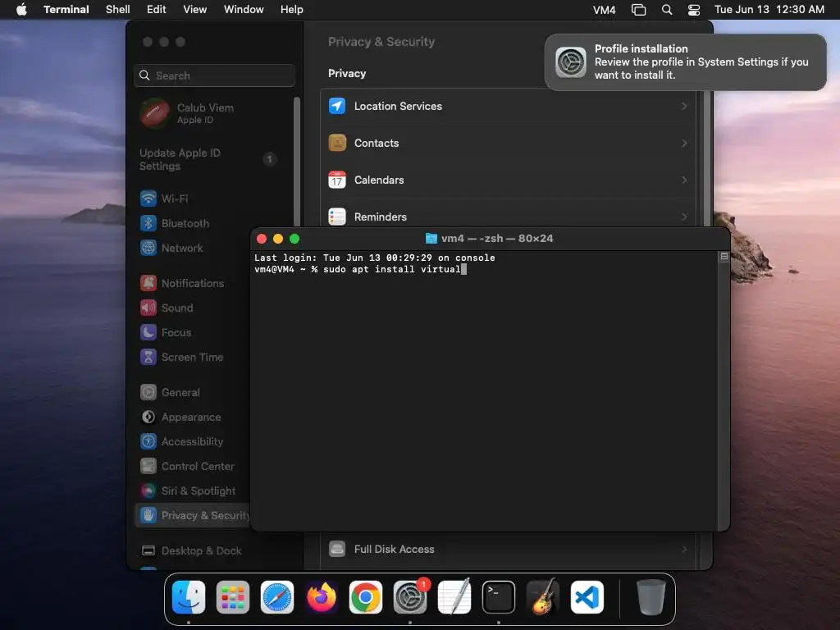The width and height of the screenshot is (840, 630).
Task: Open Finder from the Dock
Action: (x=188, y=597)
